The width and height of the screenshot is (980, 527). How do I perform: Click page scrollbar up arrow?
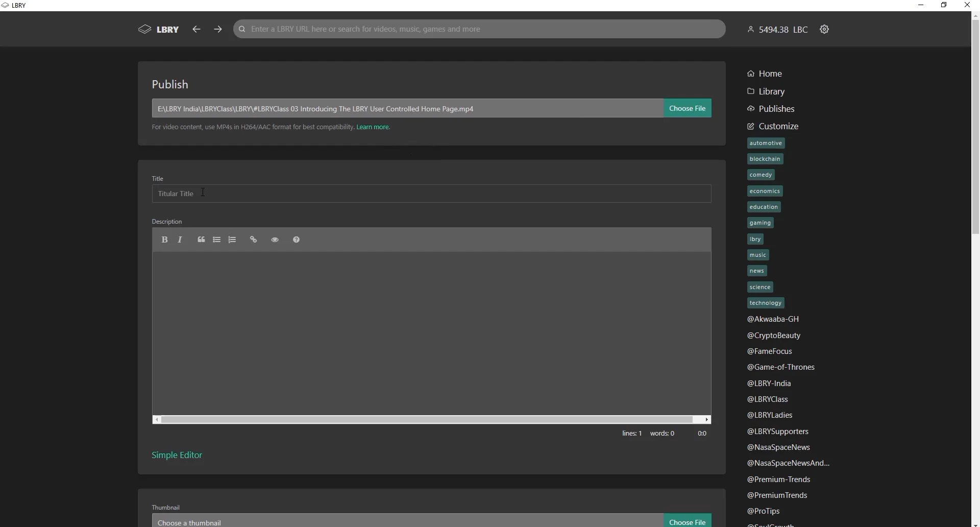point(975,16)
